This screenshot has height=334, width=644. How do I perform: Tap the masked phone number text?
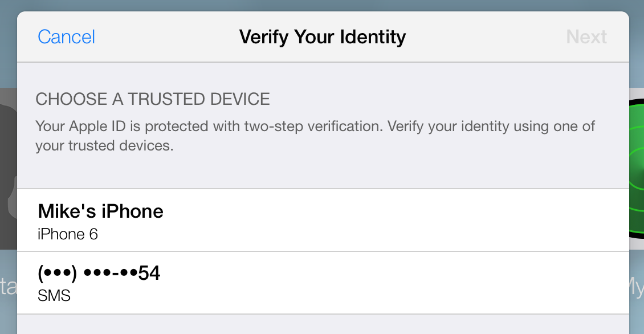pos(99,274)
